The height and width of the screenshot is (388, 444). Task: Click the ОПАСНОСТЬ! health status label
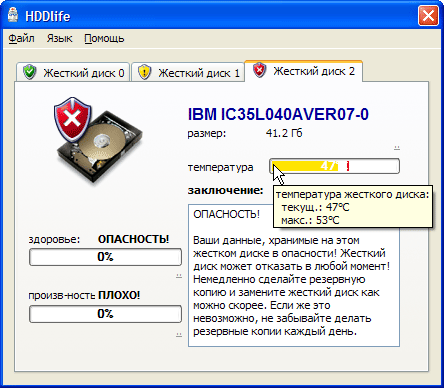[133, 239]
